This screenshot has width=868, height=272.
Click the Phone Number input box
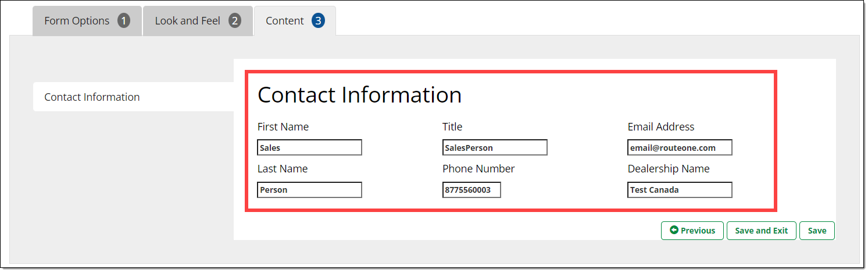[471, 190]
